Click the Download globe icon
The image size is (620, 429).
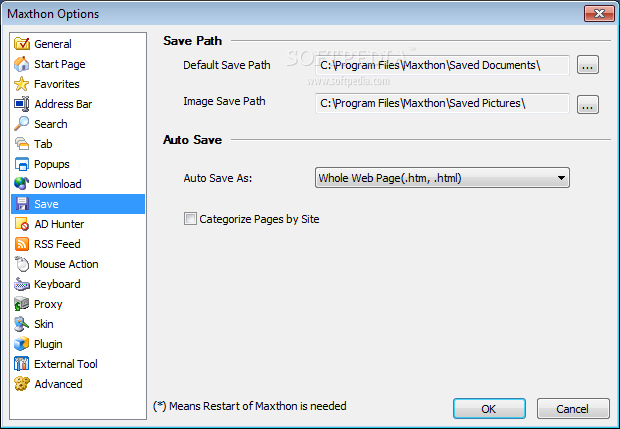pyautogui.click(x=22, y=184)
